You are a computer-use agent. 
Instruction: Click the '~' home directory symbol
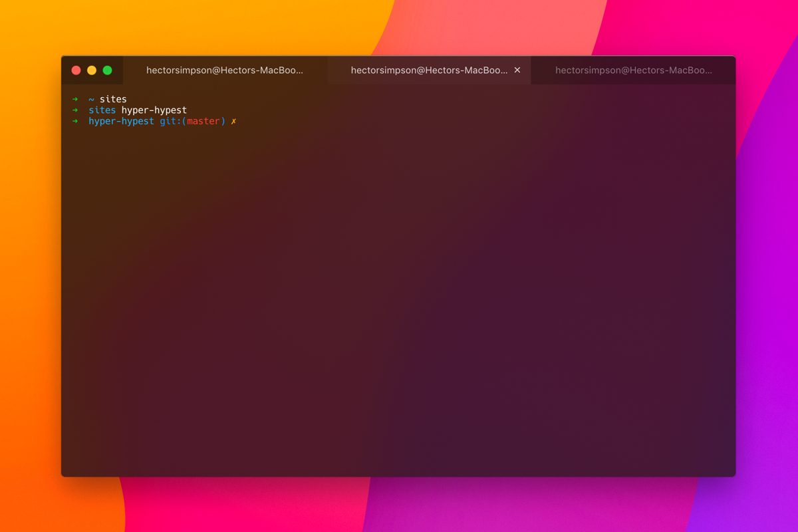click(91, 99)
